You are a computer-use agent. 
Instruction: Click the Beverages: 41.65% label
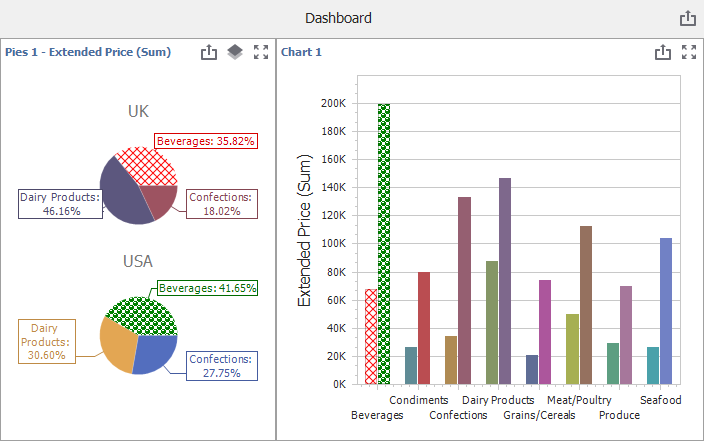(x=207, y=288)
